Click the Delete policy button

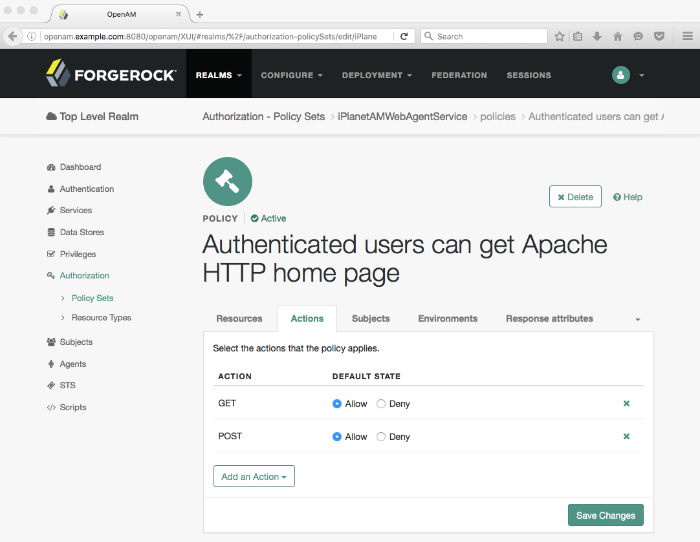pyautogui.click(x=575, y=196)
